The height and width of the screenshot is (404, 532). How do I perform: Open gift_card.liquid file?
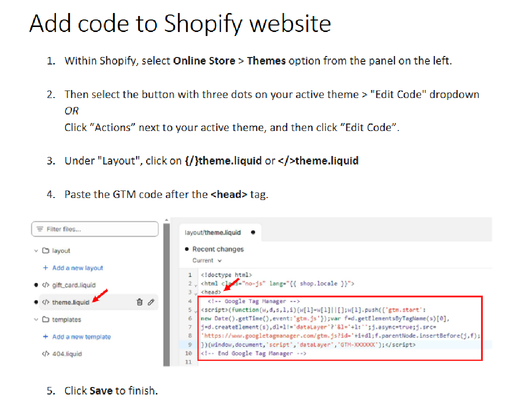tap(74, 285)
